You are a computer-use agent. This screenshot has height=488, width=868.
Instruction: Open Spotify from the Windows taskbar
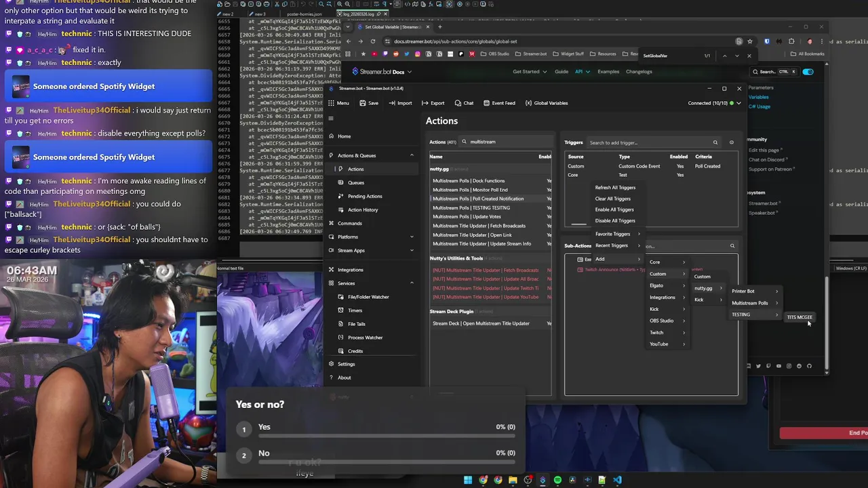point(557,480)
